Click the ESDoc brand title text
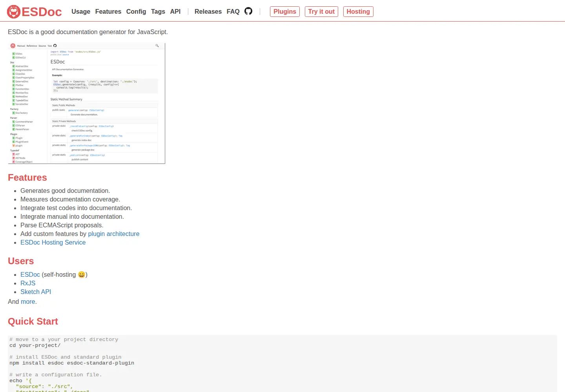Screen dimensions: 565x392 click(42, 12)
